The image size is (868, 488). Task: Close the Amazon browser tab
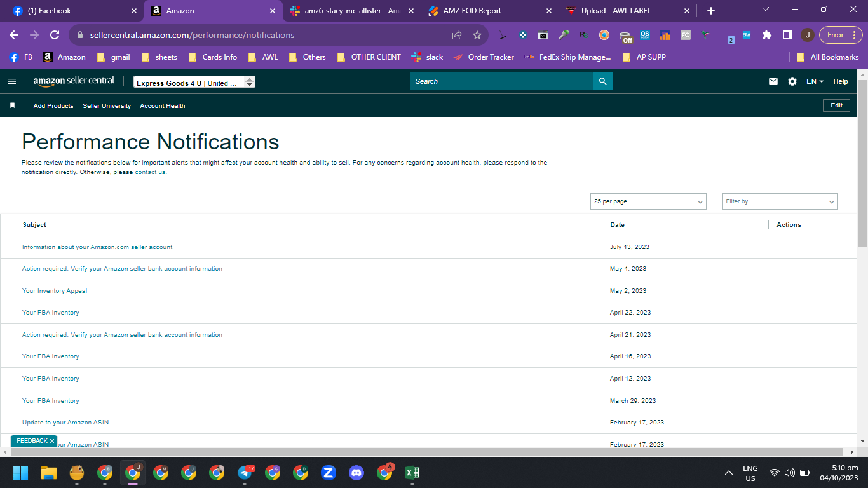click(x=273, y=11)
